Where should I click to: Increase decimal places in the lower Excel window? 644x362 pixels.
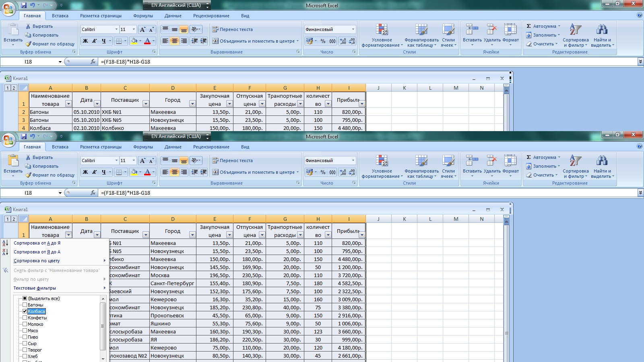pyautogui.click(x=343, y=172)
